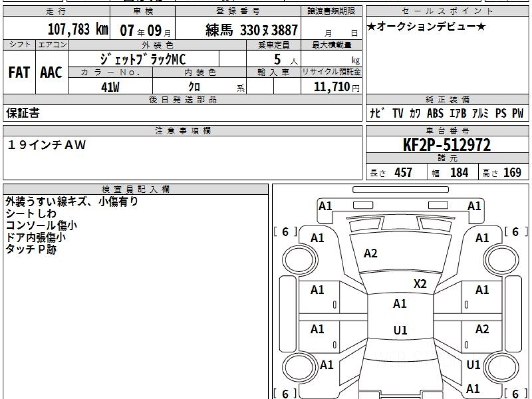Select registration plate 練馬 330ヌ3887
The image size is (532, 399).
pos(251,30)
